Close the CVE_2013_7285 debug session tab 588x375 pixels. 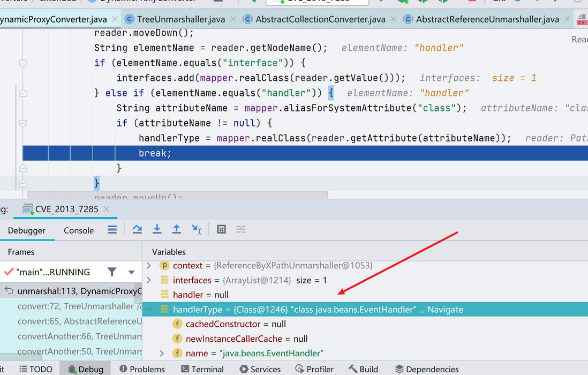[x=107, y=209]
